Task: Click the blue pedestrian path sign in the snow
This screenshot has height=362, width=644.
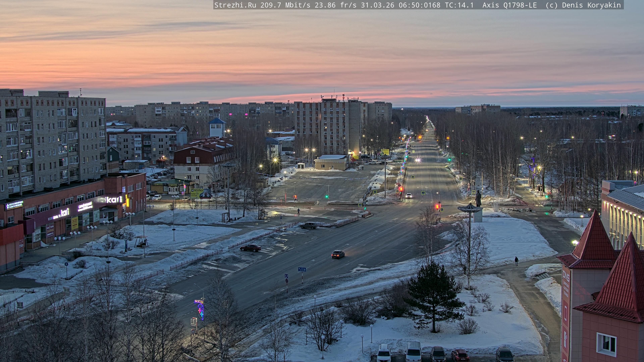Action: click(x=66, y=264)
